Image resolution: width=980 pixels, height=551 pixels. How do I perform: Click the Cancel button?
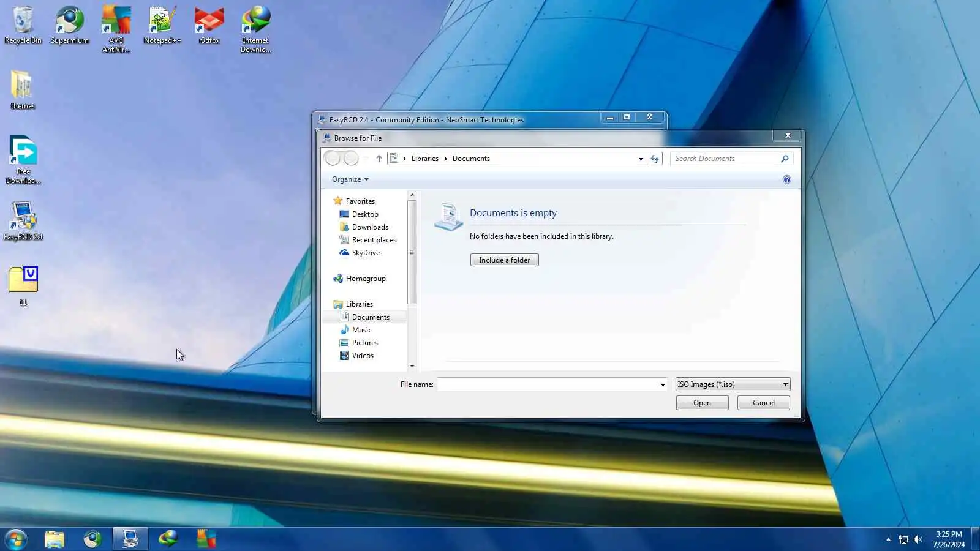tap(764, 403)
